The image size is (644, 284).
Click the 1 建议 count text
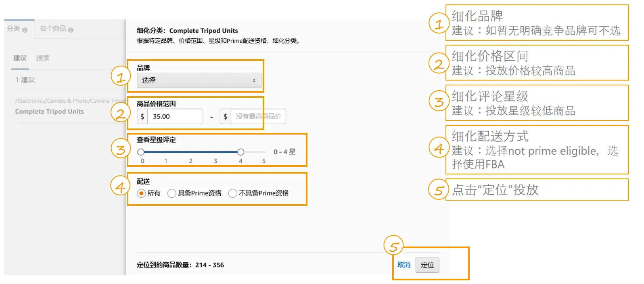click(25, 80)
